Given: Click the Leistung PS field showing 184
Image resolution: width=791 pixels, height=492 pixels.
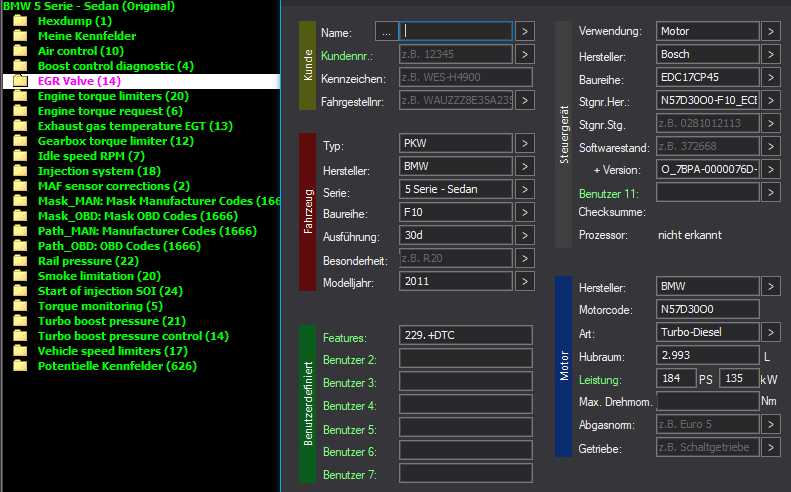Looking at the screenshot, I should 676,378.
